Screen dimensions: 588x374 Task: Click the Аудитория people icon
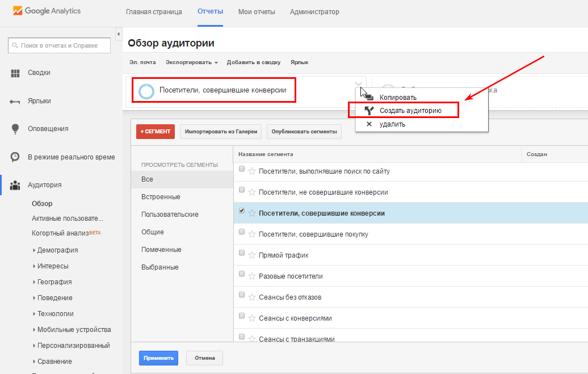(x=15, y=185)
